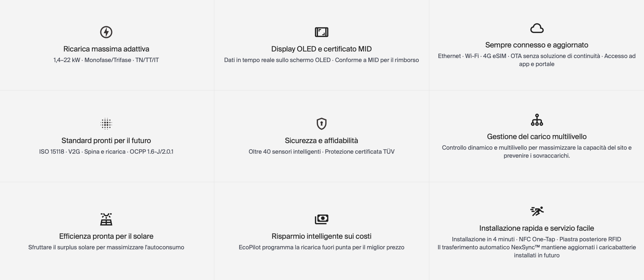Click the multilevel load hierarchy icon

[x=537, y=120]
